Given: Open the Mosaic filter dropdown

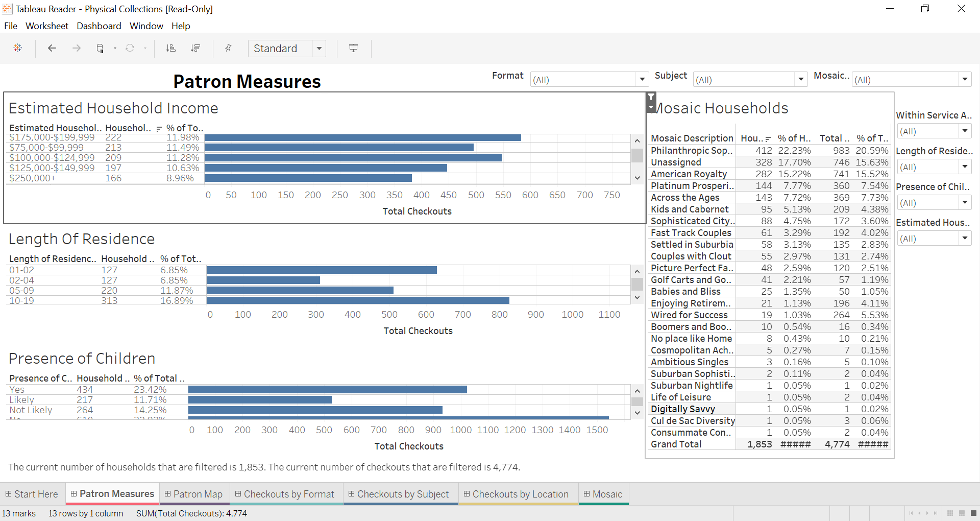Looking at the screenshot, I should (x=965, y=79).
